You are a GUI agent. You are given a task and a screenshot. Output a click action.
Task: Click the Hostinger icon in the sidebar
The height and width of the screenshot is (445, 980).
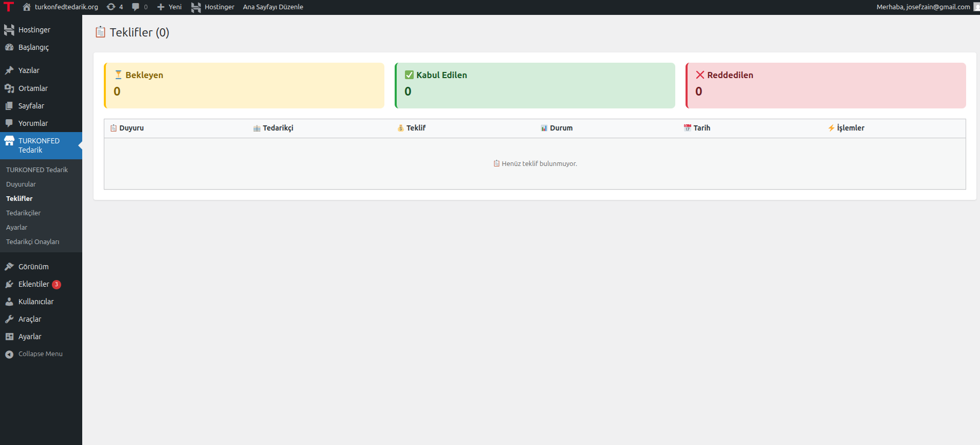9,30
